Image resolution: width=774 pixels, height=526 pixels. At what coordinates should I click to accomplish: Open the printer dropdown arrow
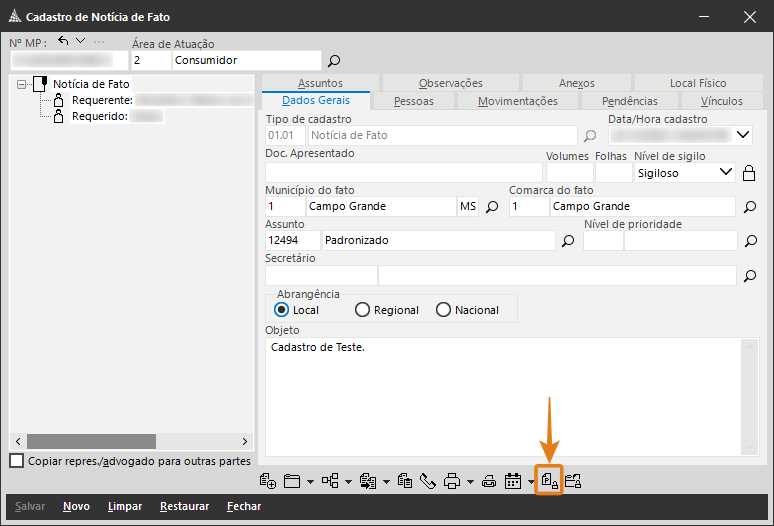(470, 482)
